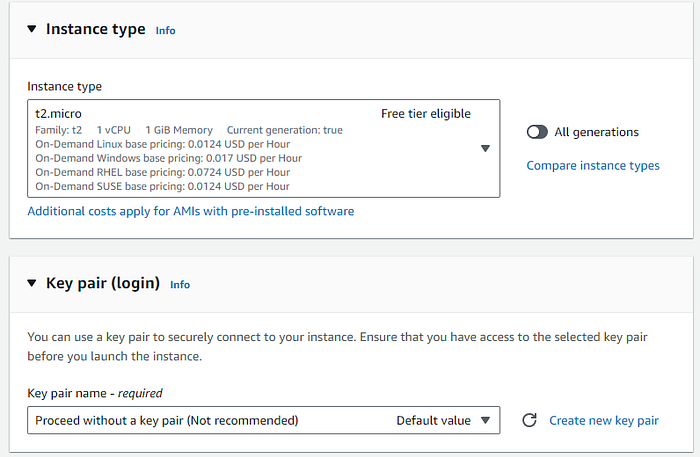This screenshot has height=457, width=700.
Task: Click the instance type dropdown arrow
Action: tap(485, 148)
